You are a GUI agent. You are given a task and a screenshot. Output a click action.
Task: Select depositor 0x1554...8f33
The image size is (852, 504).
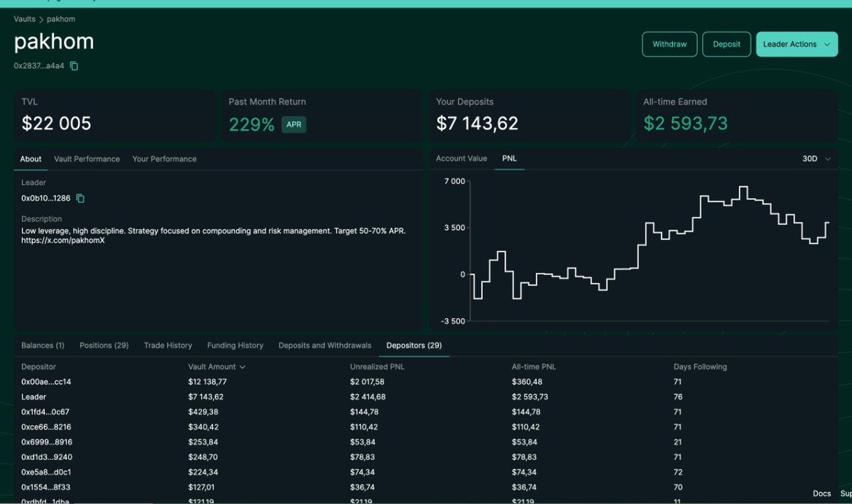(x=45, y=487)
